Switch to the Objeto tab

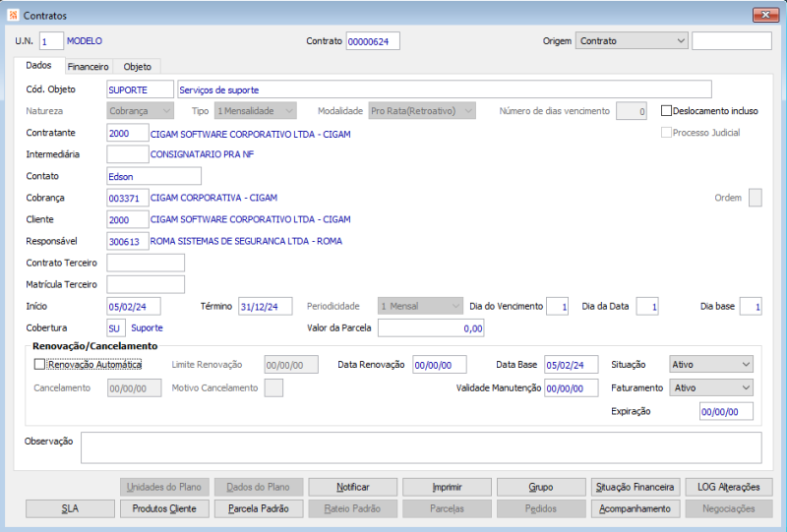(x=137, y=66)
